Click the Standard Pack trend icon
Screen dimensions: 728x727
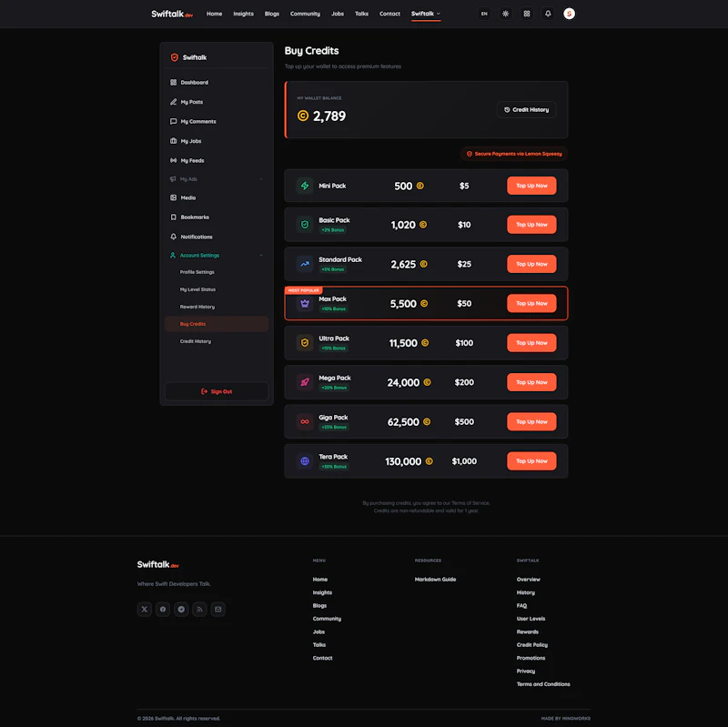coord(305,264)
